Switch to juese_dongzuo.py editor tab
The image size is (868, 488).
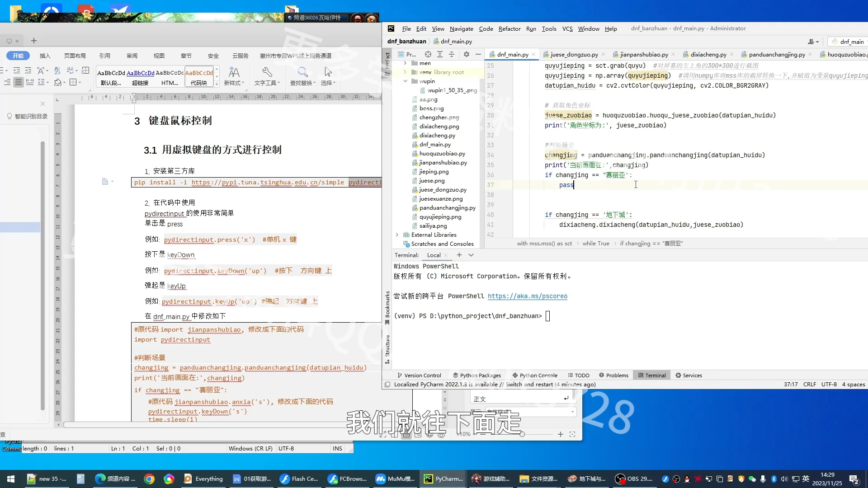pyautogui.click(x=574, y=54)
